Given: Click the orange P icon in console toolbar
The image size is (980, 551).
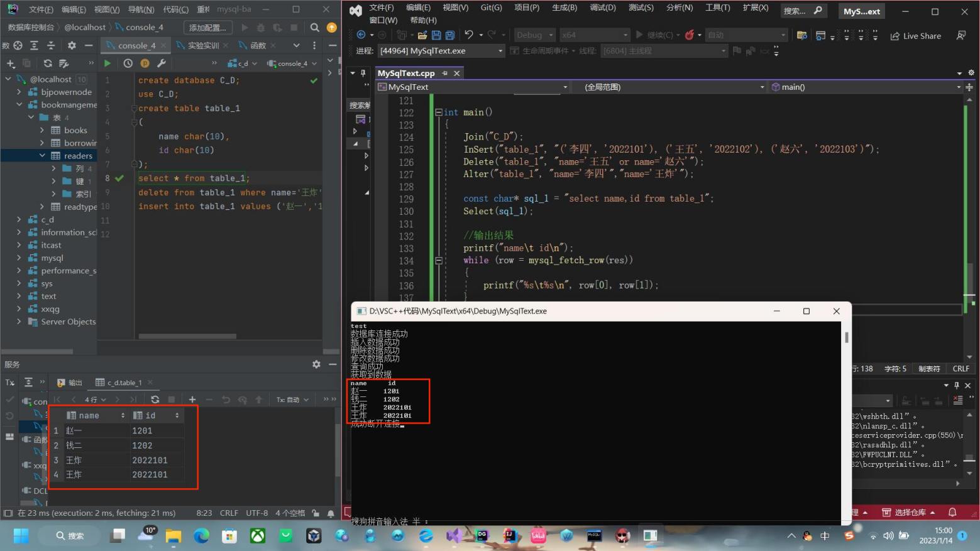Looking at the screenshot, I should tap(145, 63).
